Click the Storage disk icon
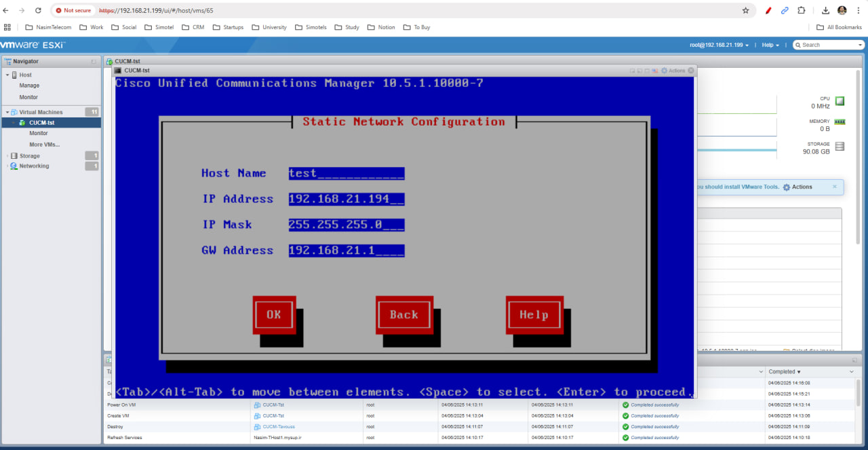This screenshot has height=450, width=868. click(840, 147)
